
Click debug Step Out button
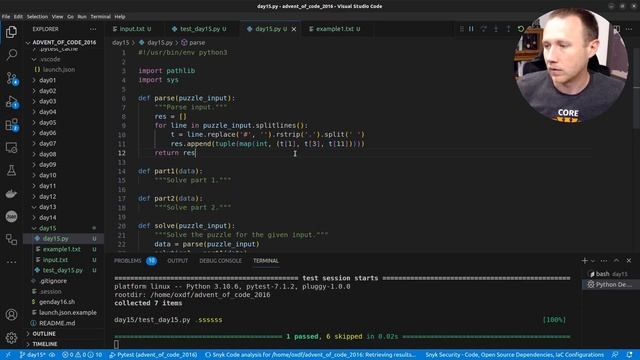coord(509,29)
